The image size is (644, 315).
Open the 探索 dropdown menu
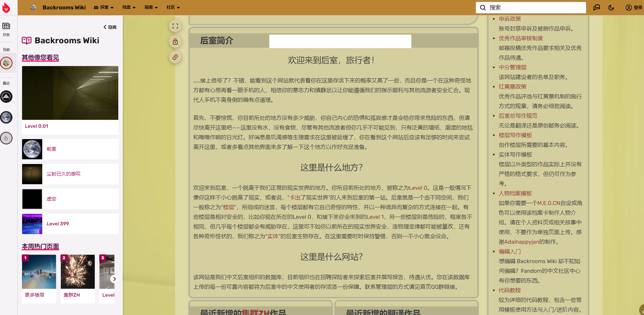point(104,7)
